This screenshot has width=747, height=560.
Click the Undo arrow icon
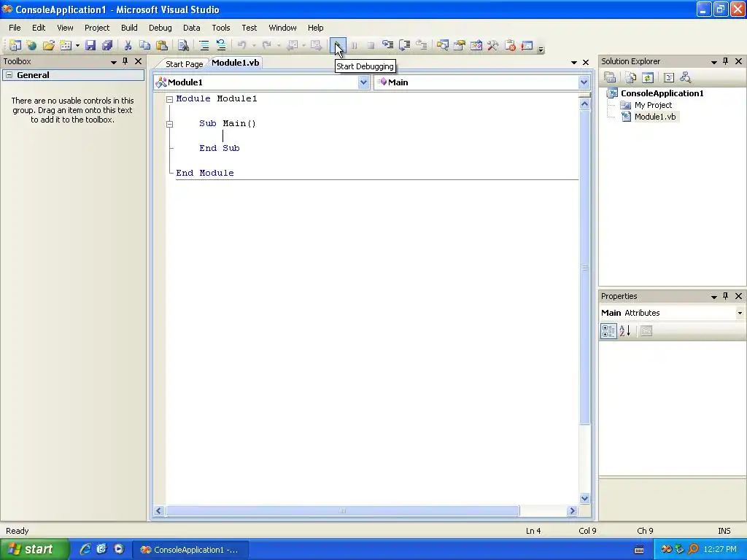point(242,45)
